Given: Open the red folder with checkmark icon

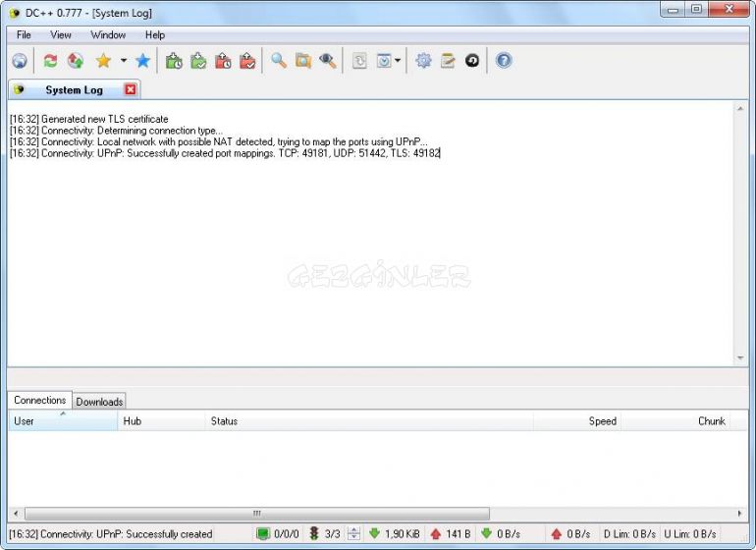Looking at the screenshot, I should [247, 61].
